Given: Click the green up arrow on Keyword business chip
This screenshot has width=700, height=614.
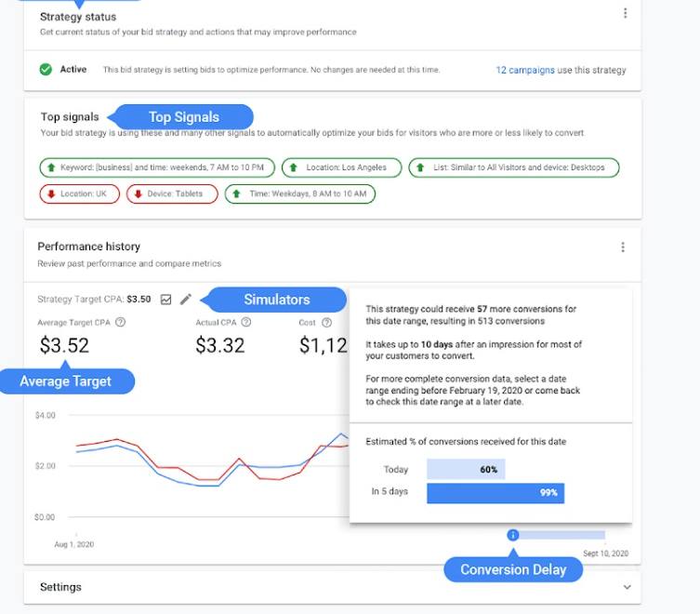Looking at the screenshot, I should tap(51, 167).
